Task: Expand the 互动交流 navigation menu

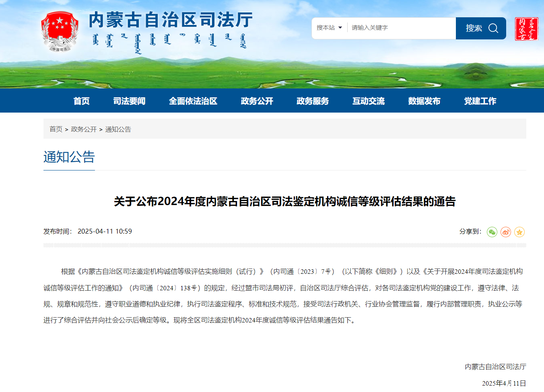Action: tap(368, 101)
